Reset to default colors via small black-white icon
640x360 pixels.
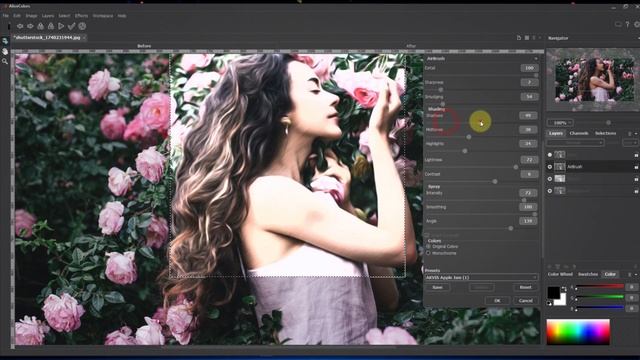[549, 303]
